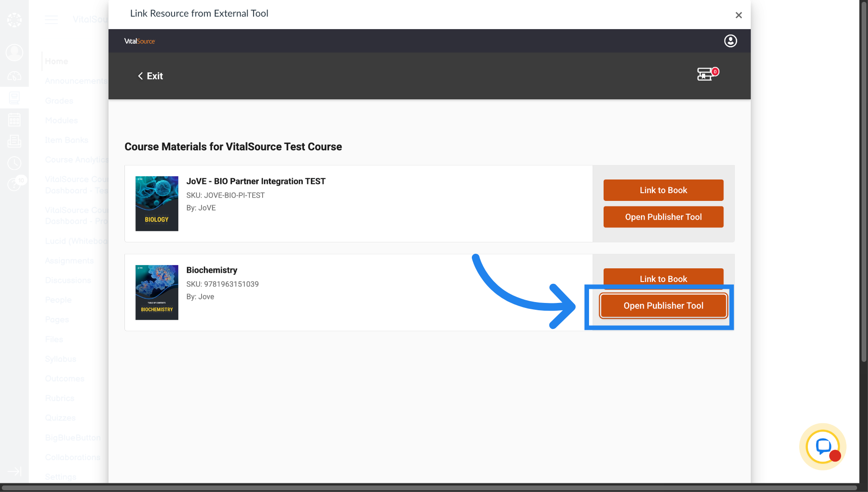Click the Exit back link

[150, 76]
